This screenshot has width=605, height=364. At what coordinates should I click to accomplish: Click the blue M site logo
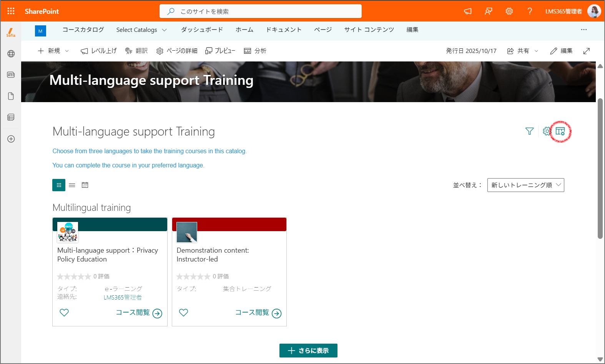[x=40, y=31]
